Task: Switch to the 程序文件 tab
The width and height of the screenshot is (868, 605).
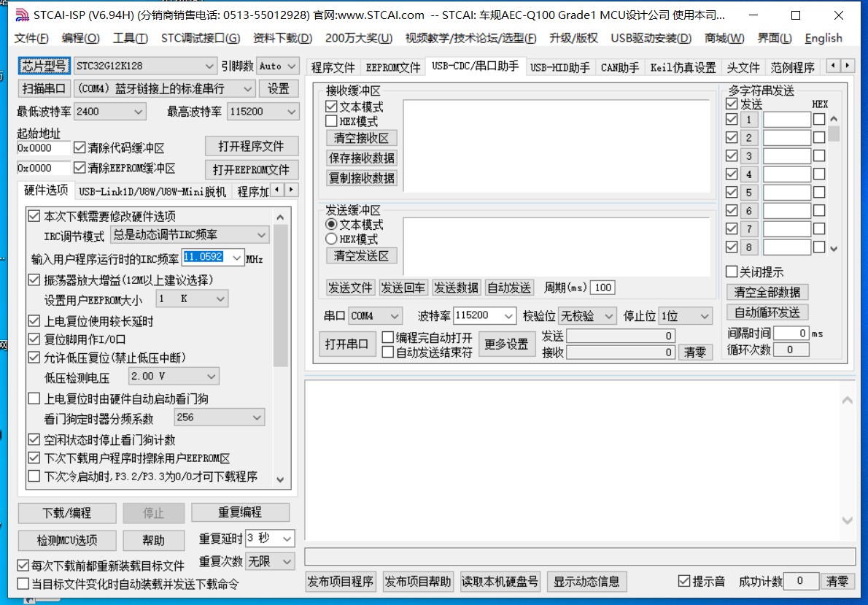Action: tap(333, 68)
